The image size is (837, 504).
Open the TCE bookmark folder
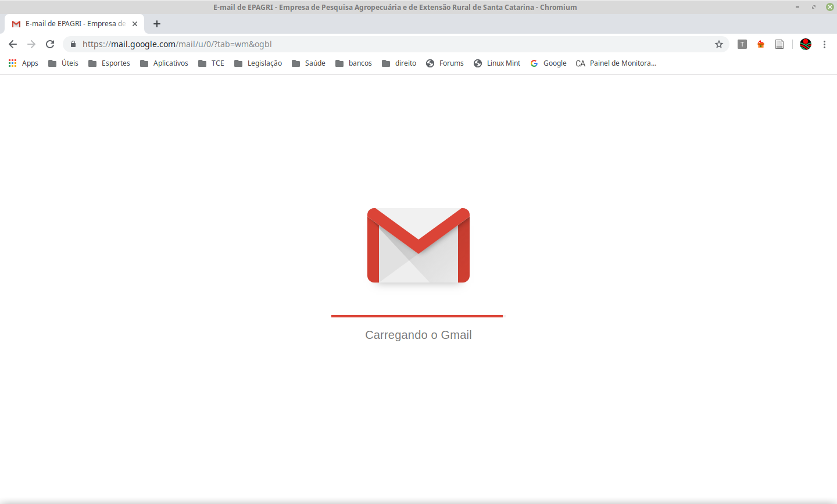(211, 63)
